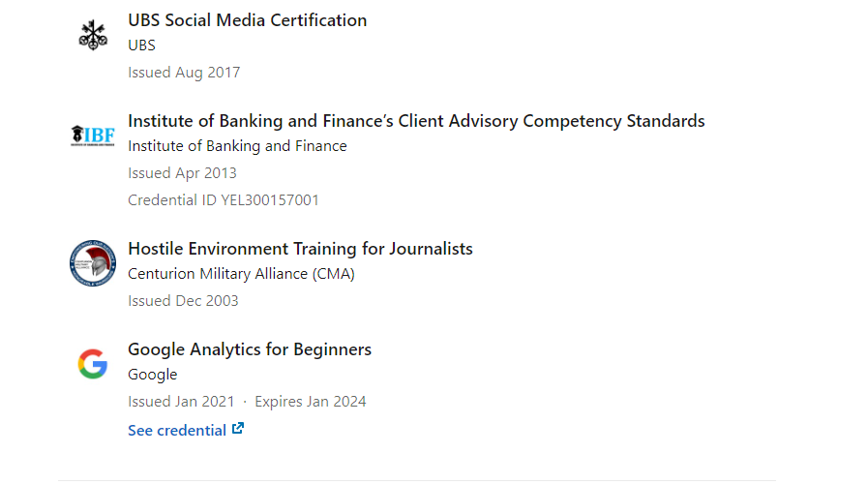Image resolution: width=868 pixels, height=484 pixels.
Task: Visit Institute of Banking and Finance issuer
Action: 237,146
